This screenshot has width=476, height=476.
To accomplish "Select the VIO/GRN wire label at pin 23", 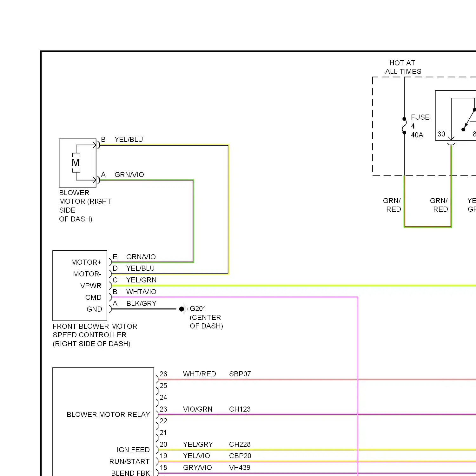I will coord(198,409).
